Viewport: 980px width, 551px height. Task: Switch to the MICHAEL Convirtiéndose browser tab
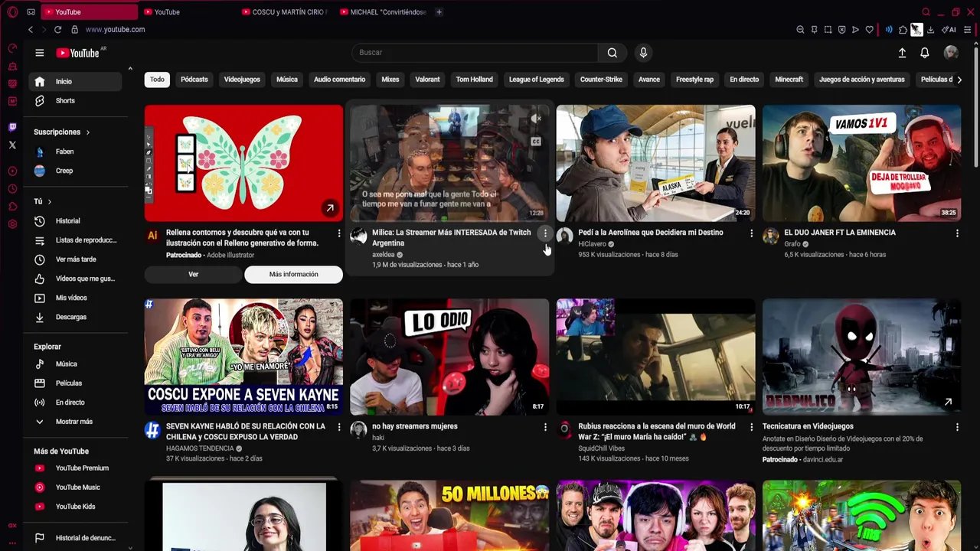[382, 11]
